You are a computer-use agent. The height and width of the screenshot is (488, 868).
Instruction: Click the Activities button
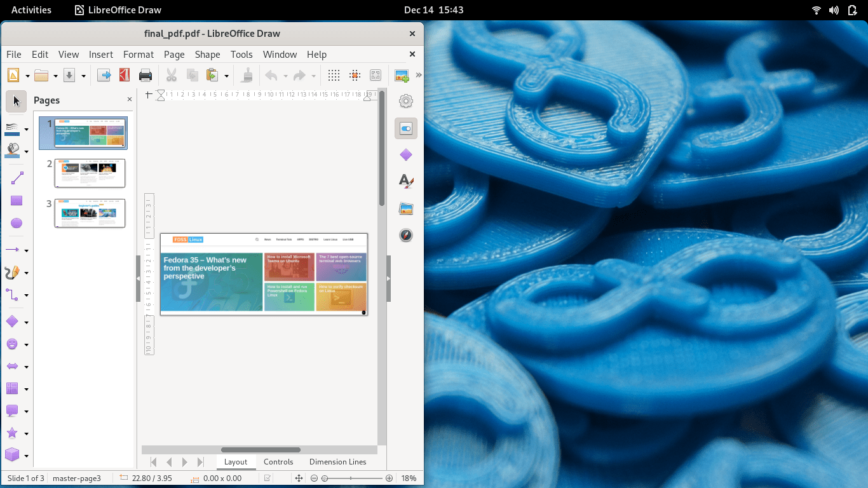[x=31, y=10]
